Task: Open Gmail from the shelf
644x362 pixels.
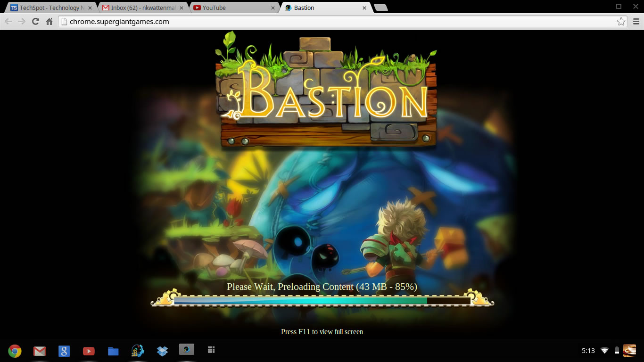Action: coord(40,351)
